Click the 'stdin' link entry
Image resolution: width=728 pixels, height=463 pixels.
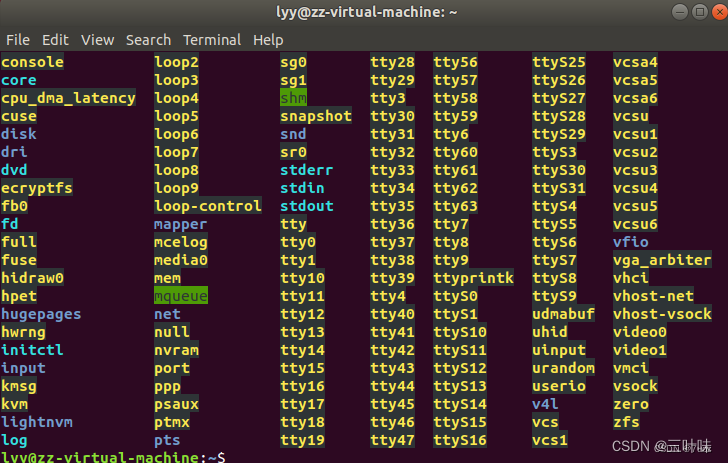(x=302, y=188)
